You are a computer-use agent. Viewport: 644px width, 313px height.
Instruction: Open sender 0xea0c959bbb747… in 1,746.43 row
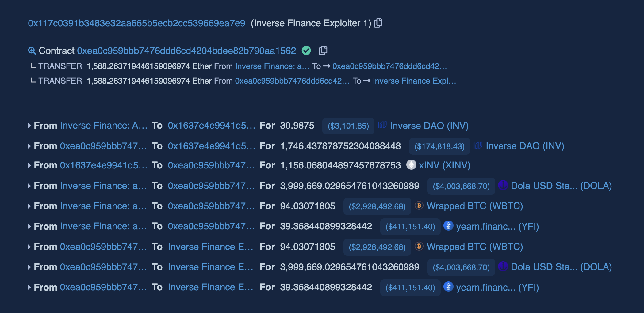coord(103,146)
